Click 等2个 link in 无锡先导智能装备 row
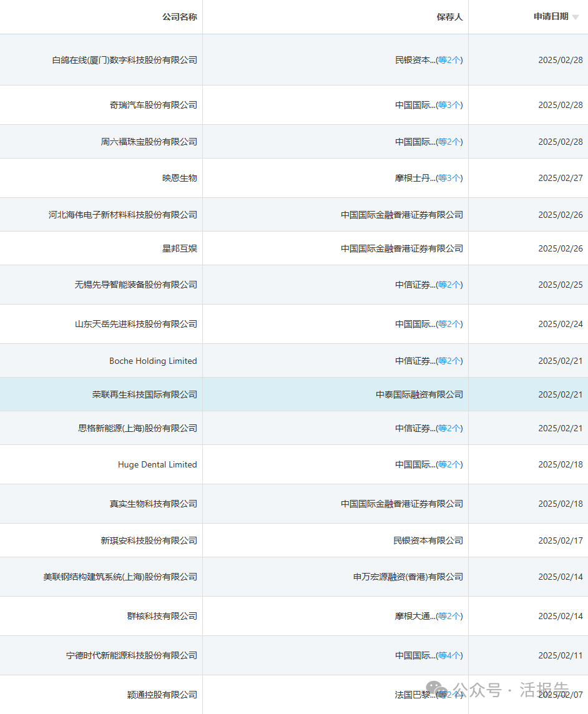The height and width of the screenshot is (714, 588). (449, 285)
